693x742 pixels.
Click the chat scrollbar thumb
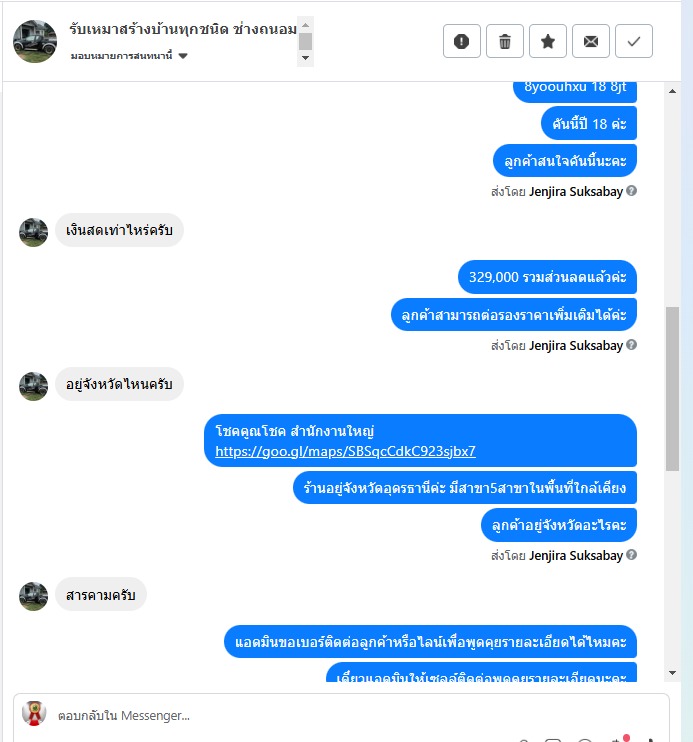pos(672,389)
